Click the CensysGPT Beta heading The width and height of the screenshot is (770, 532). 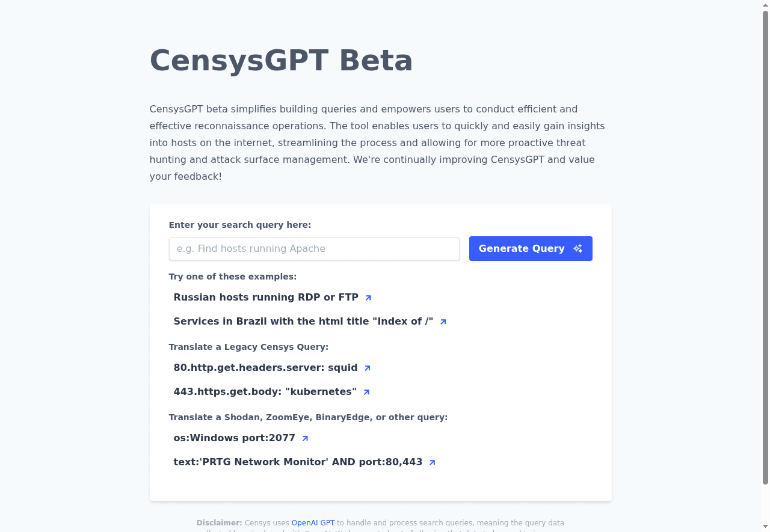(x=281, y=60)
